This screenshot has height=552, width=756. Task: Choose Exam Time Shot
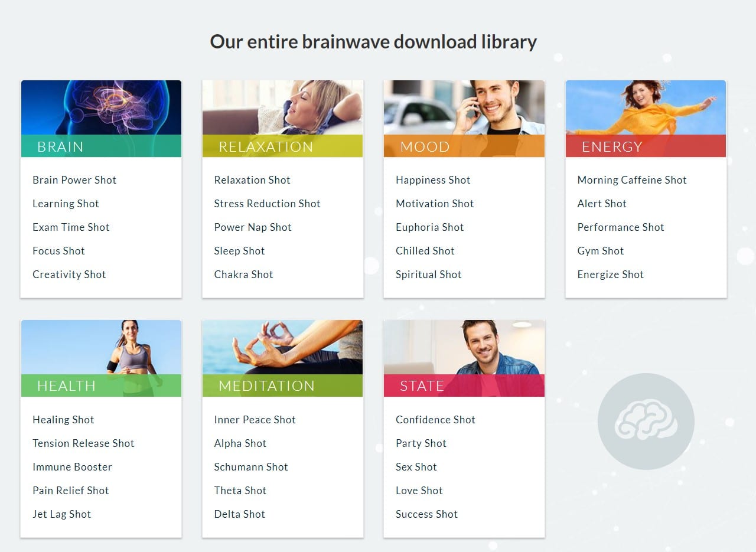point(71,227)
